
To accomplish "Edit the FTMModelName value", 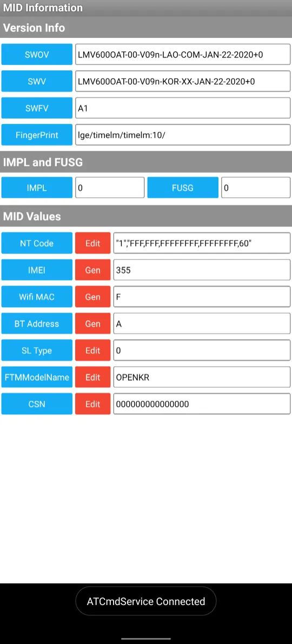I will 92,377.
